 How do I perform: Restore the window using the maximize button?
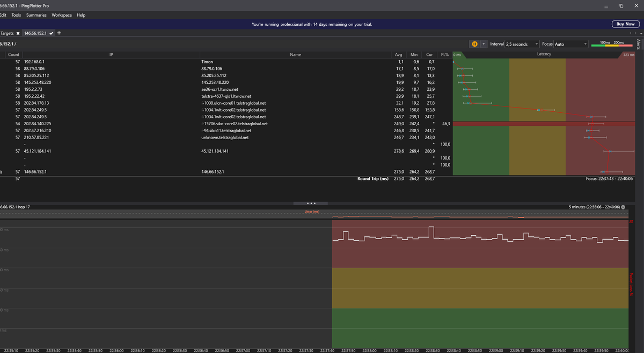click(x=621, y=5)
